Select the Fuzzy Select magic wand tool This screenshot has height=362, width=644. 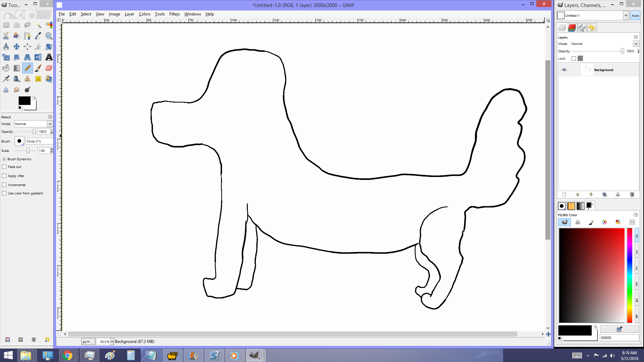pos(38,25)
